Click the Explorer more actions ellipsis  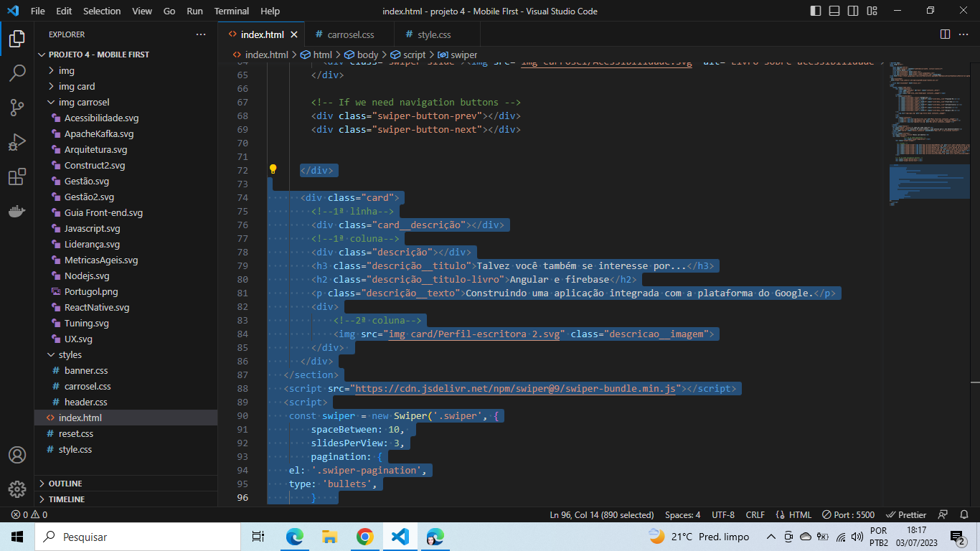click(201, 34)
